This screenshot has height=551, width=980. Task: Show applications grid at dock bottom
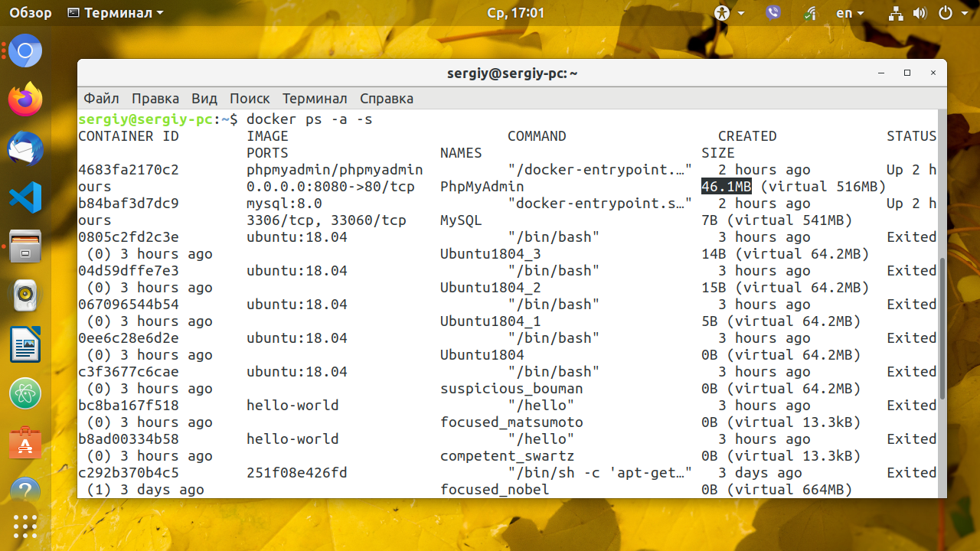click(x=25, y=526)
